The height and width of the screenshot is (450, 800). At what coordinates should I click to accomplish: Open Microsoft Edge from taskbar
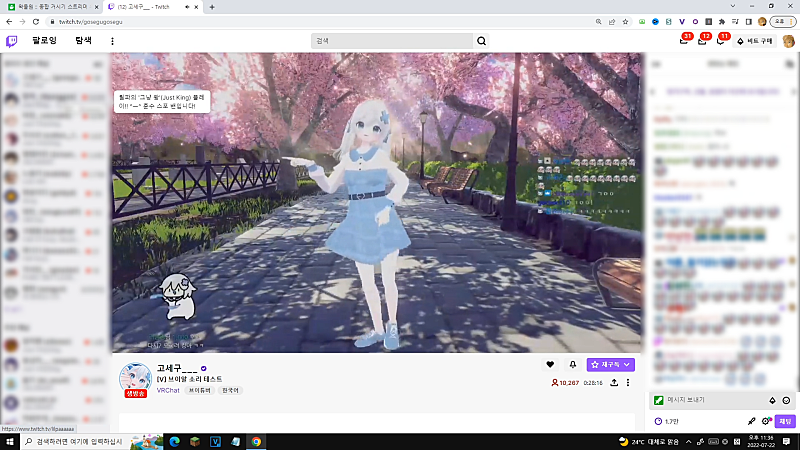174,442
